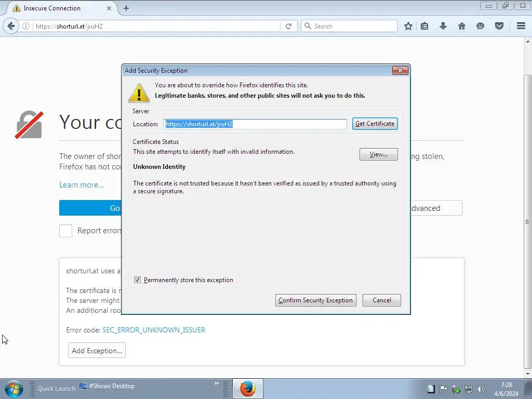Image resolution: width=532 pixels, height=399 pixels.
Task: Select the Insecure Connection tab
Action: pos(61,8)
